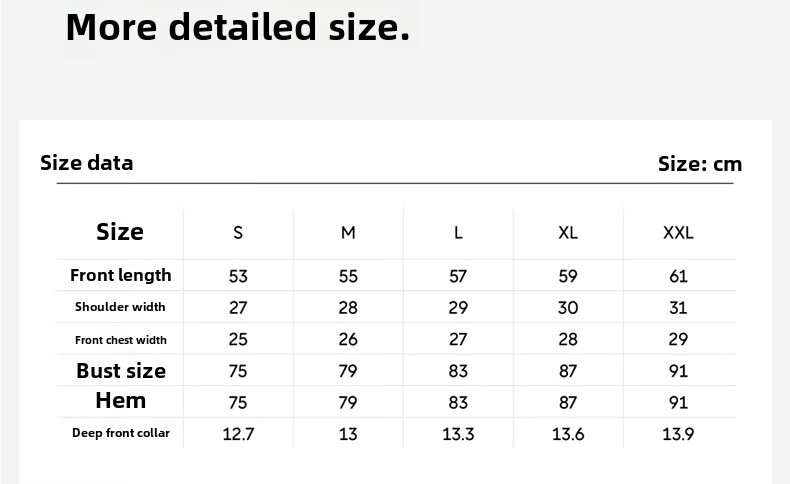Click the Shoulder width value for M

[348, 308]
